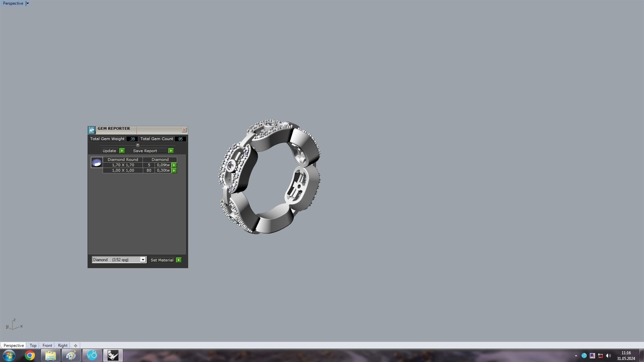Click the gem quantity cell showing 5

[x=149, y=165]
